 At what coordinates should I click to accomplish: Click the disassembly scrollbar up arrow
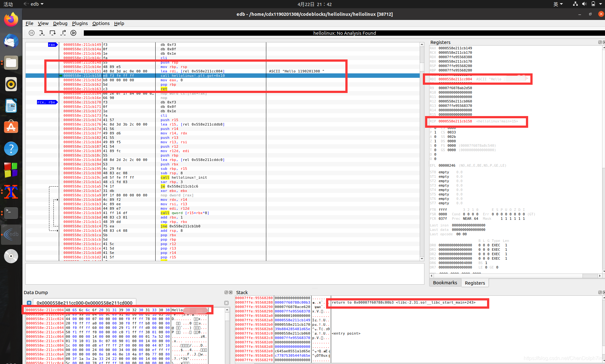tap(422, 44)
